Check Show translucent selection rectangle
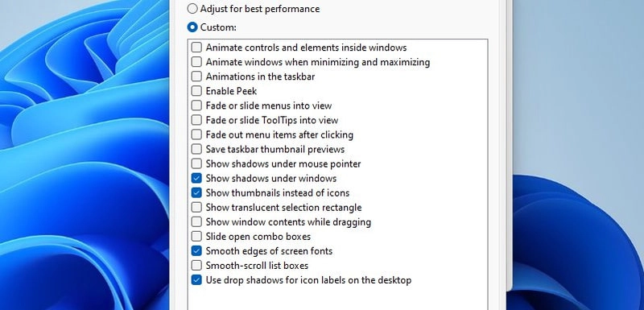The width and height of the screenshot is (644, 310). click(x=196, y=207)
